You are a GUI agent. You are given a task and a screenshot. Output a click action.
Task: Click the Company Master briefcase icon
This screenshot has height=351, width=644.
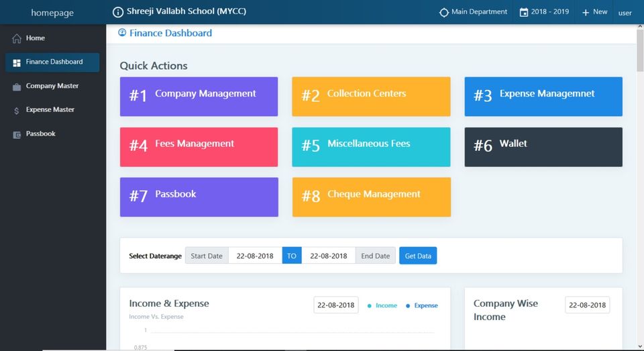click(x=17, y=87)
